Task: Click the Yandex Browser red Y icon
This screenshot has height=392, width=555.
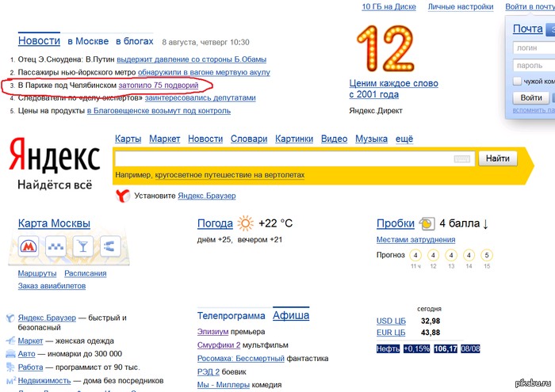Action: [123, 196]
